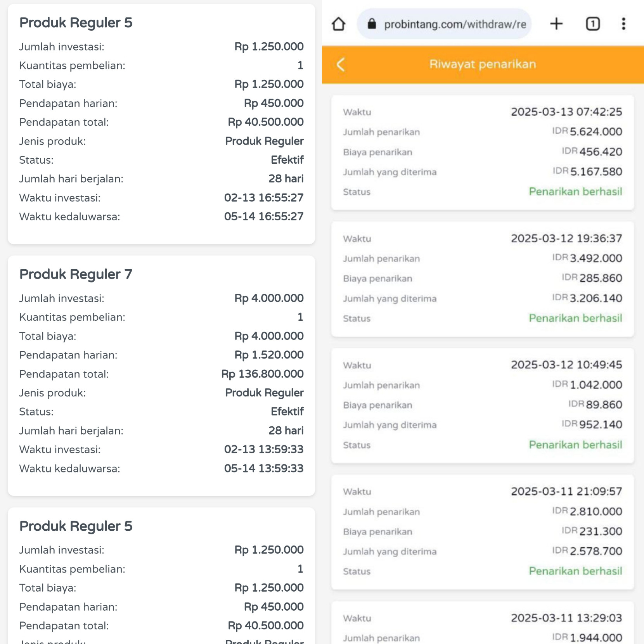Viewport: 644px width, 644px height.
Task: Click withdrawal amount IDR 1.042.000
Action: (587, 385)
